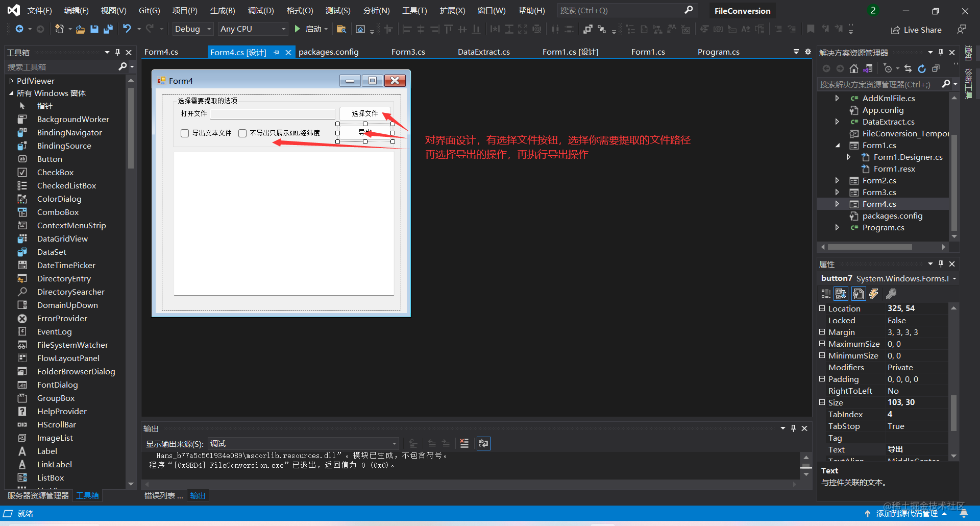This screenshot has height=526, width=980.
Task: Show categorized view in Properties panel
Action: (x=826, y=294)
